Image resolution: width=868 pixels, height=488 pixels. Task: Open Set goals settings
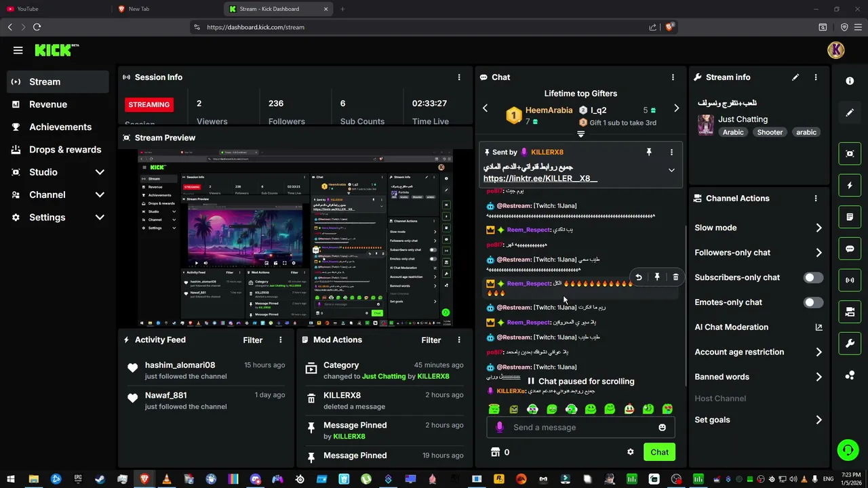click(x=759, y=420)
